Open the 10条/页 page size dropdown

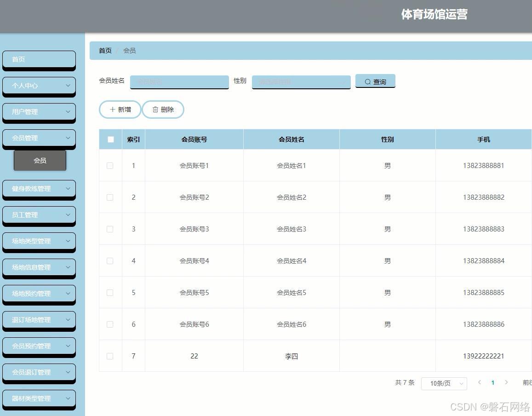click(x=444, y=383)
